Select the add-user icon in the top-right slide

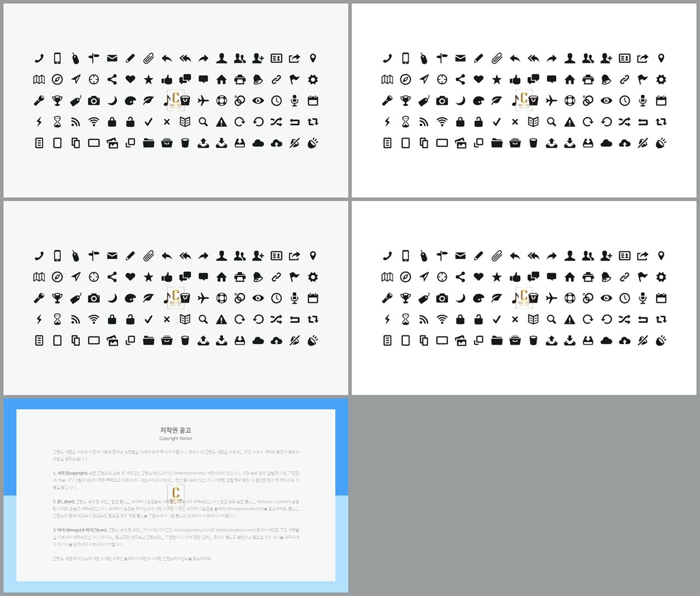[606, 58]
